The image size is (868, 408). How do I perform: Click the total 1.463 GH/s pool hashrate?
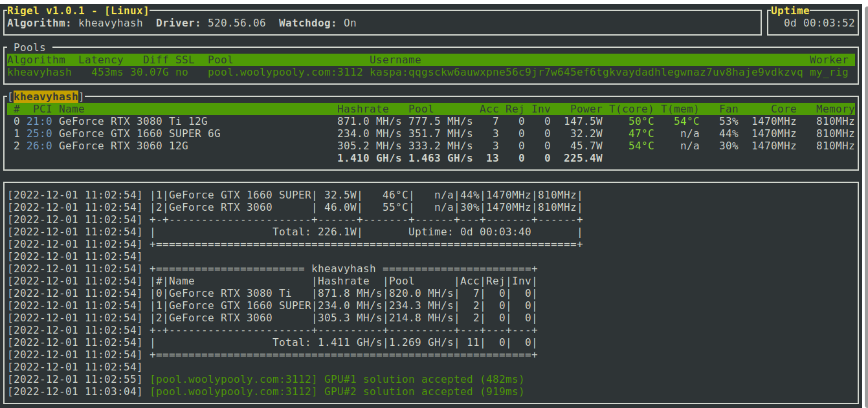441,158
